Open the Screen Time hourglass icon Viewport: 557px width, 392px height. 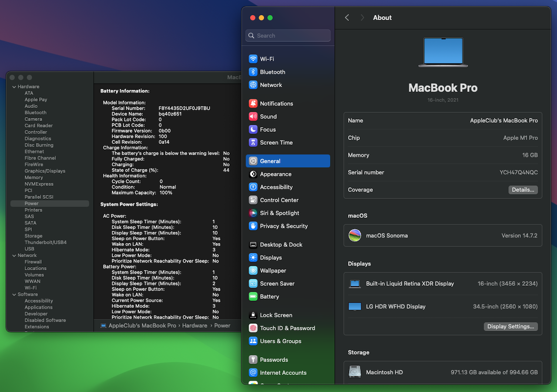click(x=253, y=143)
